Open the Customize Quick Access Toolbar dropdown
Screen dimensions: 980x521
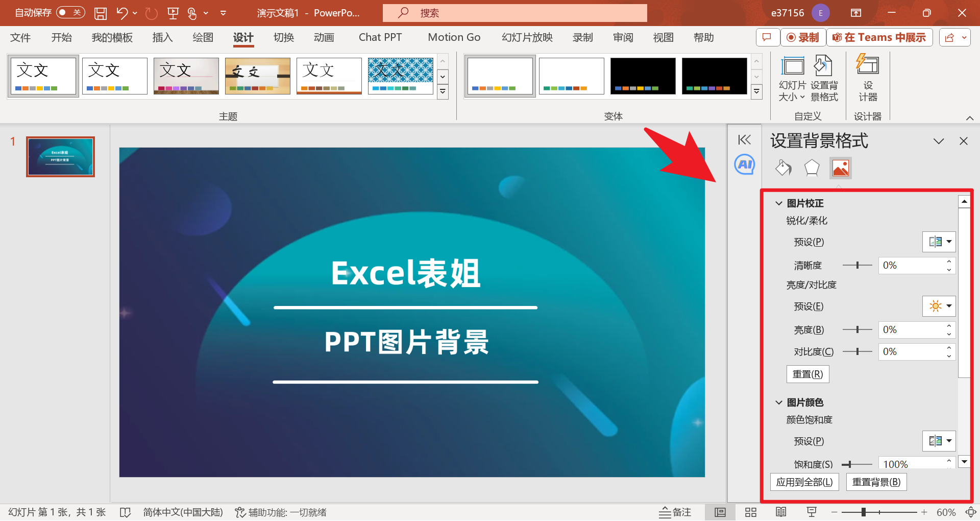pyautogui.click(x=223, y=13)
